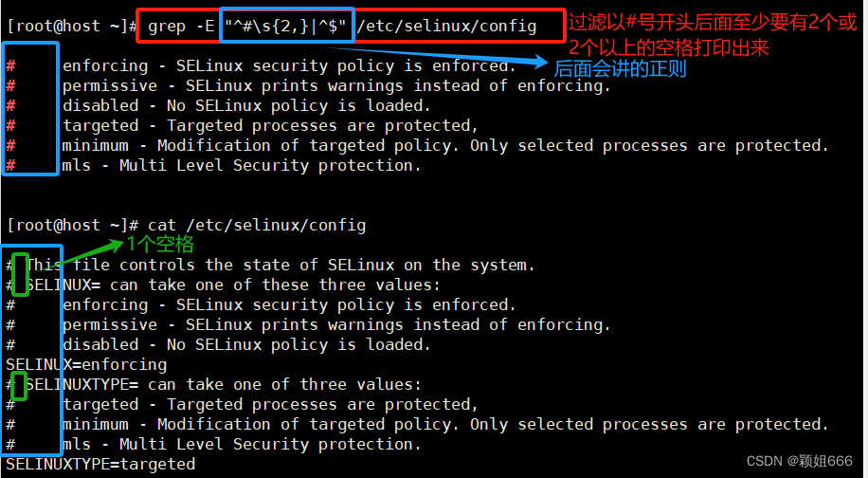Click the "mls" line in the grep output
Viewport: 868px width, 478px height.
[x=242, y=166]
